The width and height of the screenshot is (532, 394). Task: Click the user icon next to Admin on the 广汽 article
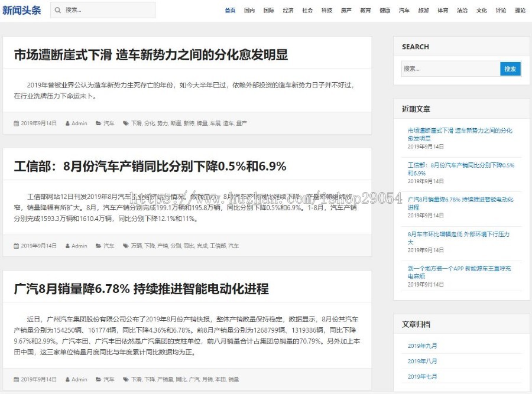click(x=66, y=379)
